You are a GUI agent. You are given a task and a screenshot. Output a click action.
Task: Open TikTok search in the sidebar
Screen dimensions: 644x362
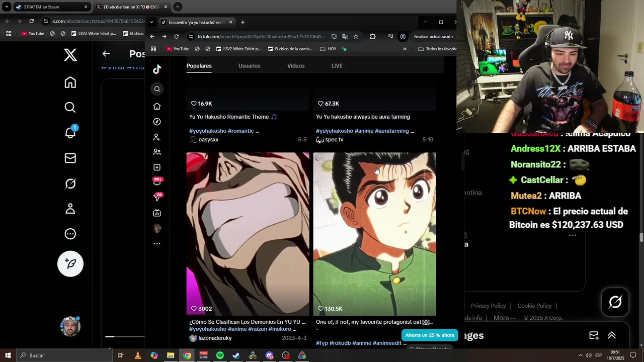(157, 89)
